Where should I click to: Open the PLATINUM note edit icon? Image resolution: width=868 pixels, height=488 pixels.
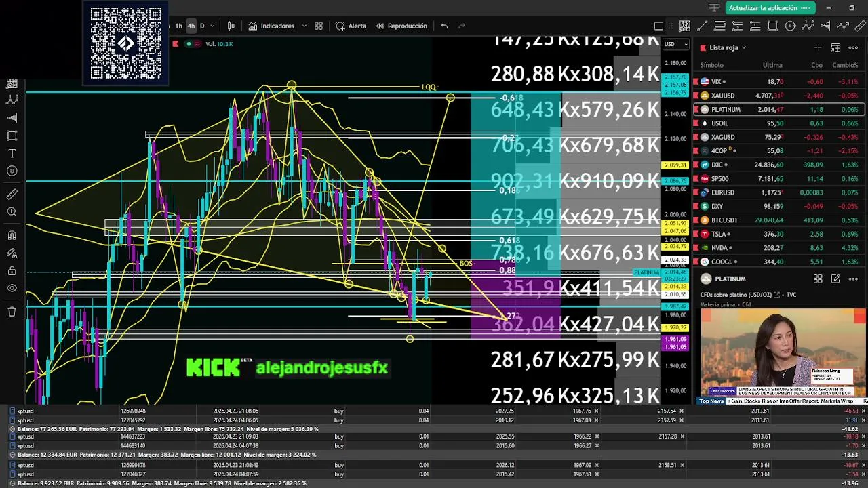coord(835,279)
